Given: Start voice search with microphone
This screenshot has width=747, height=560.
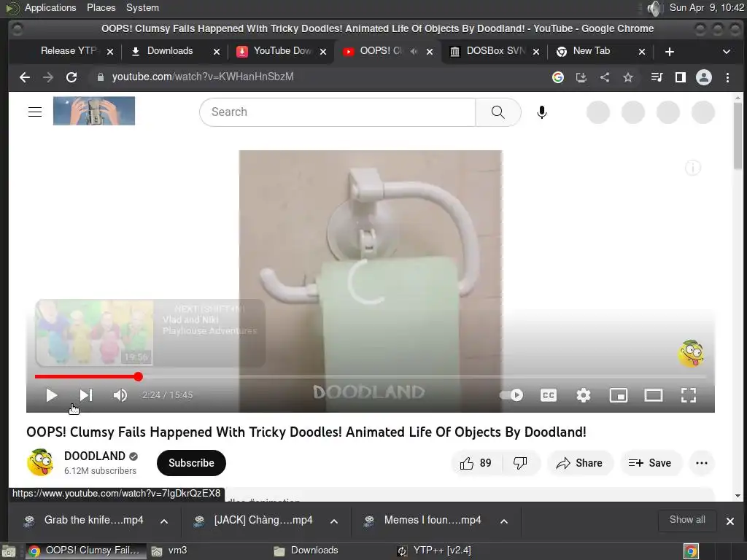Looking at the screenshot, I should 542,112.
